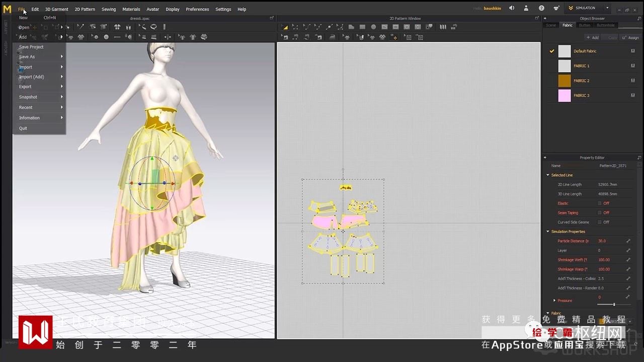The image size is (644, 362).
Task: Click the save icon next to Default Fabric
Action: point(632,51)
